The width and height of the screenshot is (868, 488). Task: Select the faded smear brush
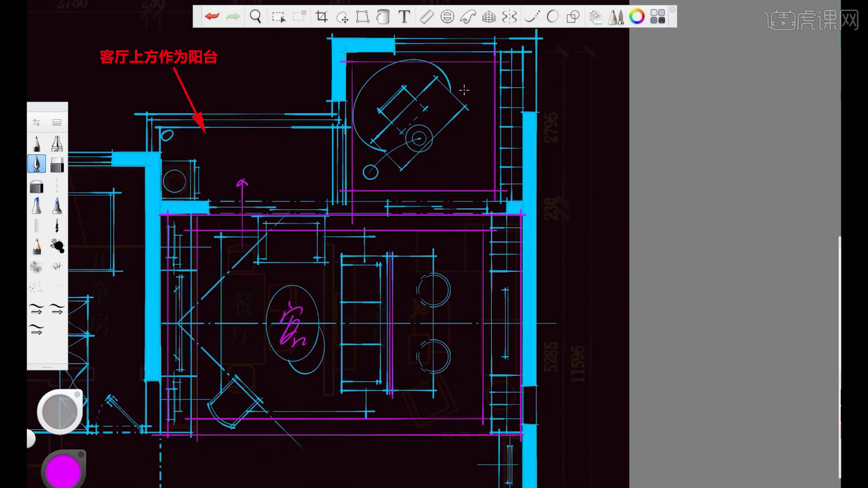click(x=37, y=225)
